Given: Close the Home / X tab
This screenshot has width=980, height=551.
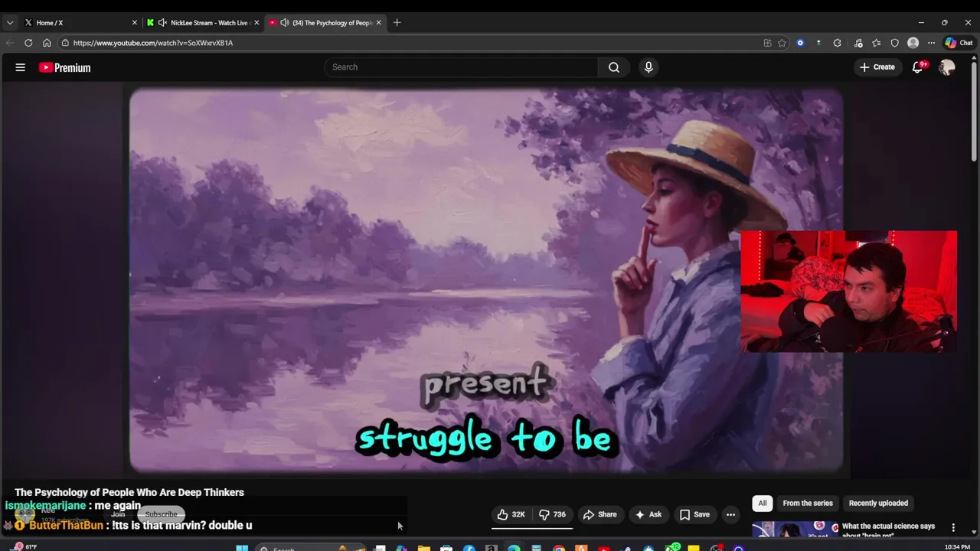Looking at the screenshot, I should tap(134, 22).
